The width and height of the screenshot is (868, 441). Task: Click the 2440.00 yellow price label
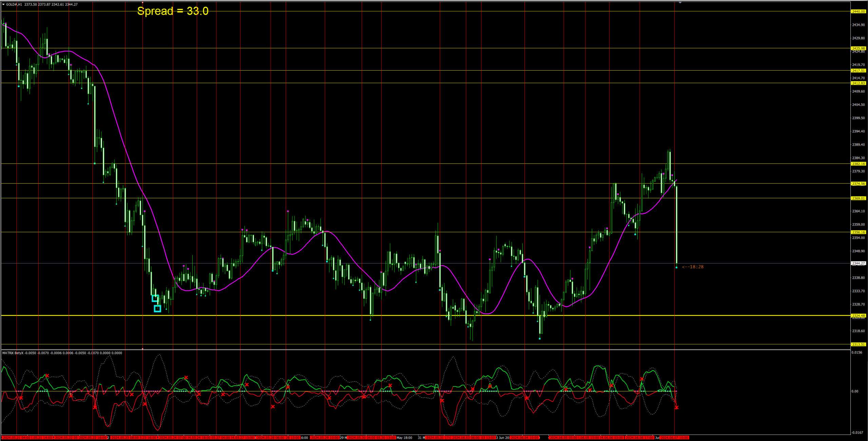point(858,12)
